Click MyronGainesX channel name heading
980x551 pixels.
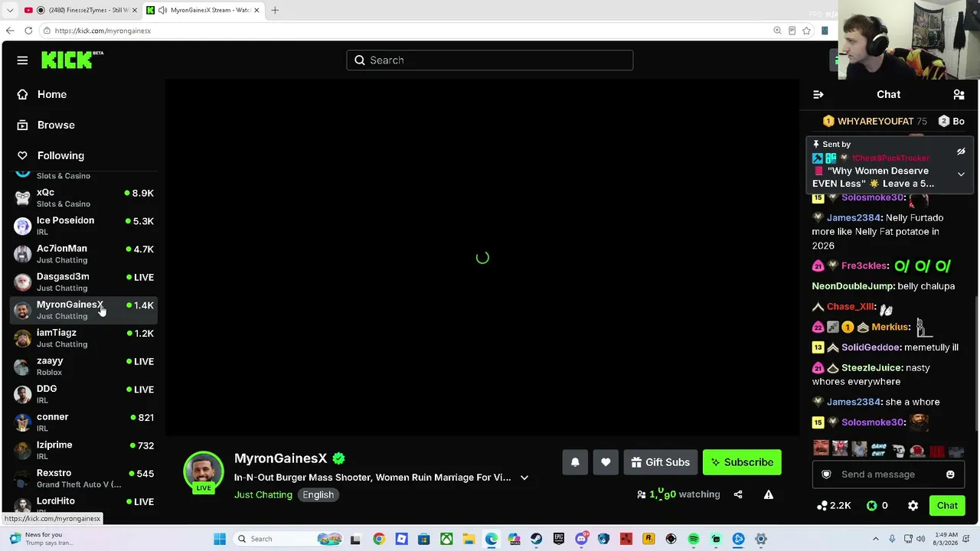280,458
